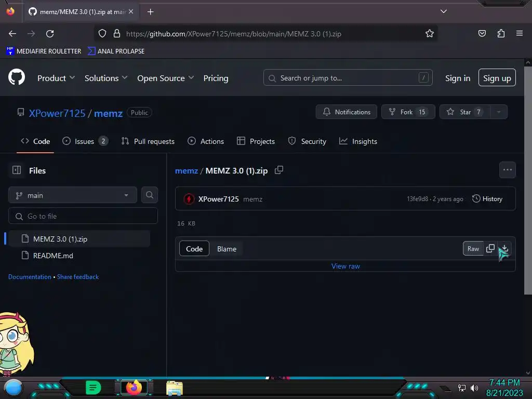Star the memz repository
This screenshot has height=399, width=532.
pyautogui.click(x=465, y=112)
